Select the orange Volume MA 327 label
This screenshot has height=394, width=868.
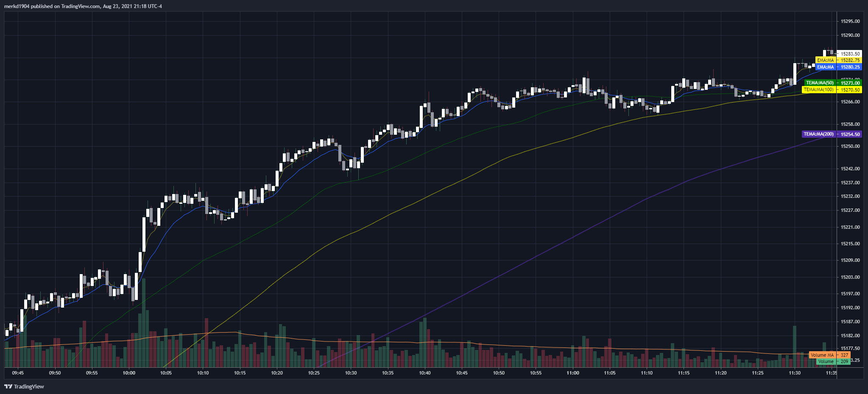pyautogui.click(x=829, y=355)
